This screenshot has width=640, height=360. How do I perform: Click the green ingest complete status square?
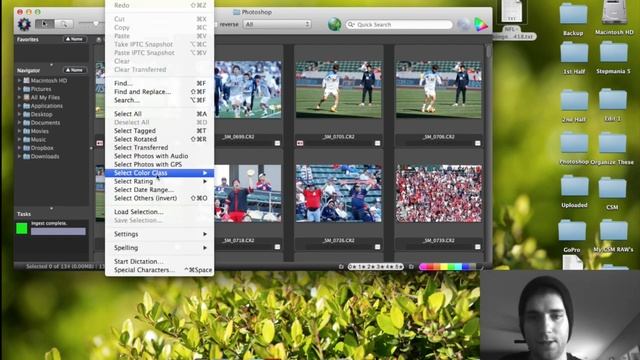point(22,229)
